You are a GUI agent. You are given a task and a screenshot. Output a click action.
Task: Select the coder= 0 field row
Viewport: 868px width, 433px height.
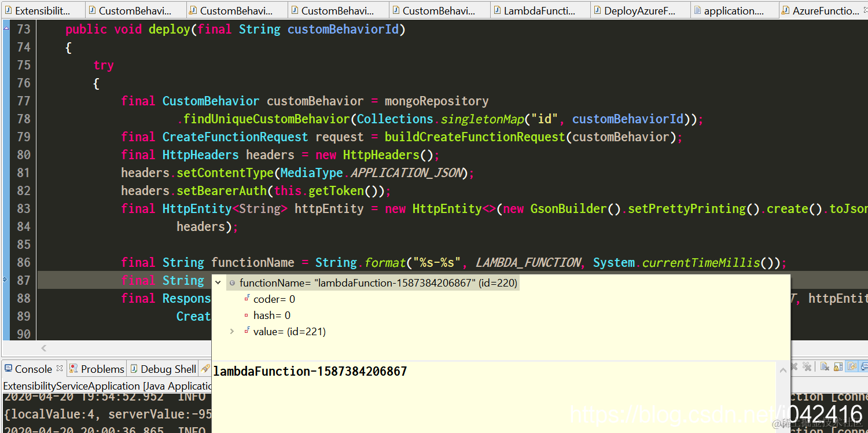270,299
